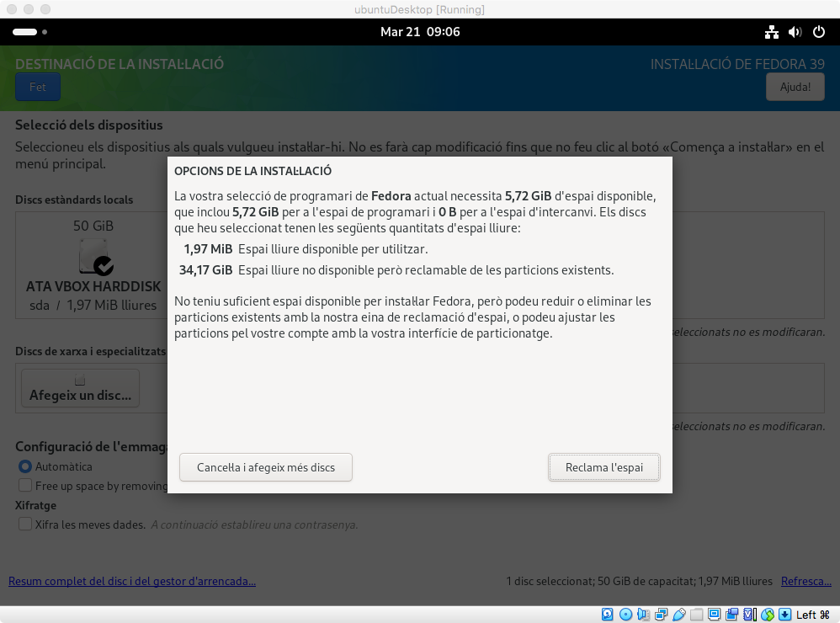Click VirtualBox CPU virtualization status icon
Screen dimensions: 840x623
(x=749, y=615)
